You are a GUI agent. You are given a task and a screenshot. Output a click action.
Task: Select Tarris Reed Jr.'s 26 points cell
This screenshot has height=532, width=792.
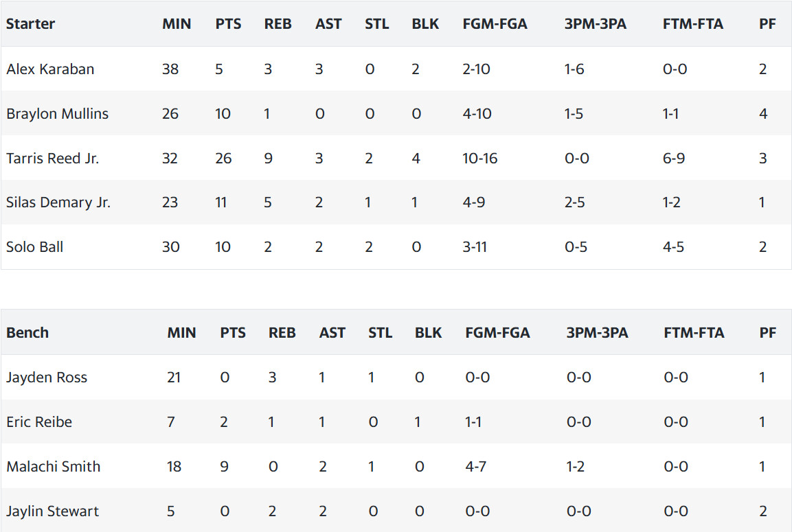[223, 158]
